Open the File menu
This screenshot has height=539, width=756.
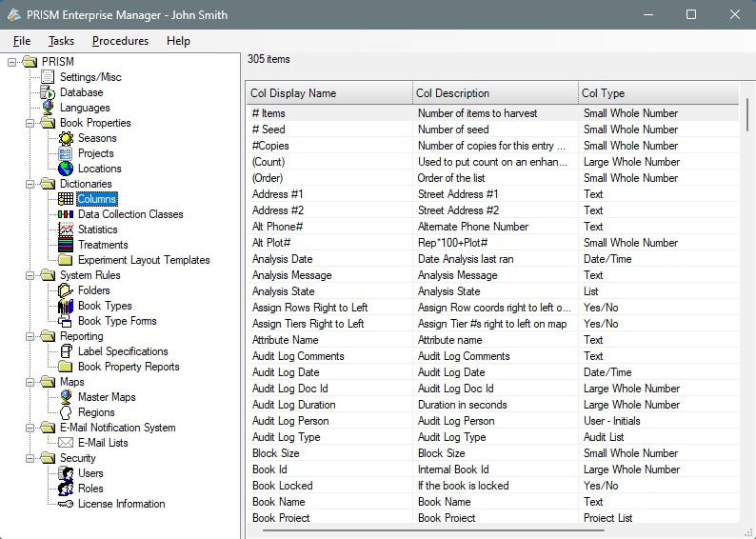[22, 41]
